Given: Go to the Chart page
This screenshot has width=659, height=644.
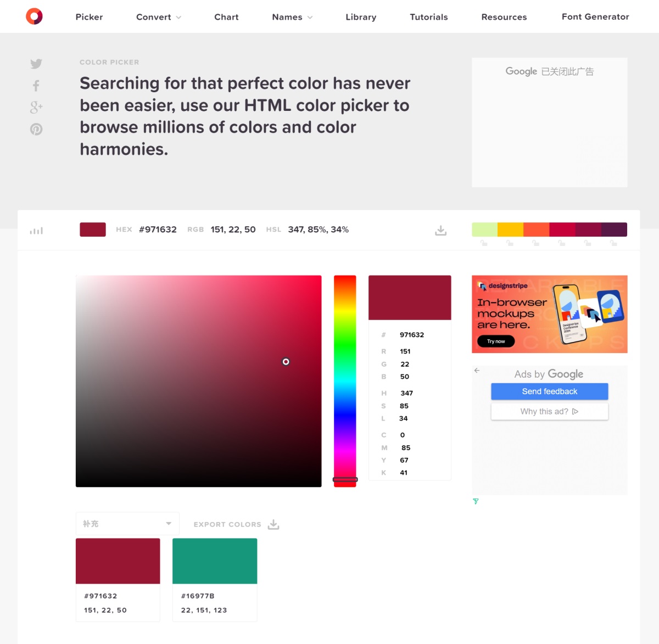Looking at the screenshot, I should pos(226,17).
